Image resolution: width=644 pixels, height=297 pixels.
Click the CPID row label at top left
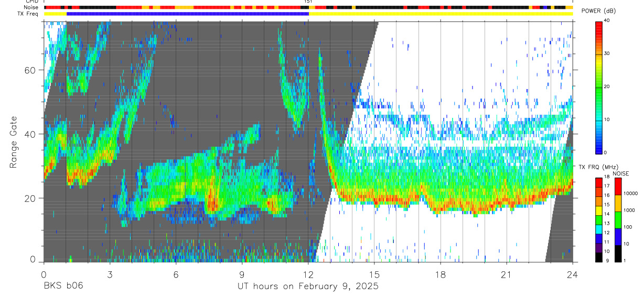(31, 2)
